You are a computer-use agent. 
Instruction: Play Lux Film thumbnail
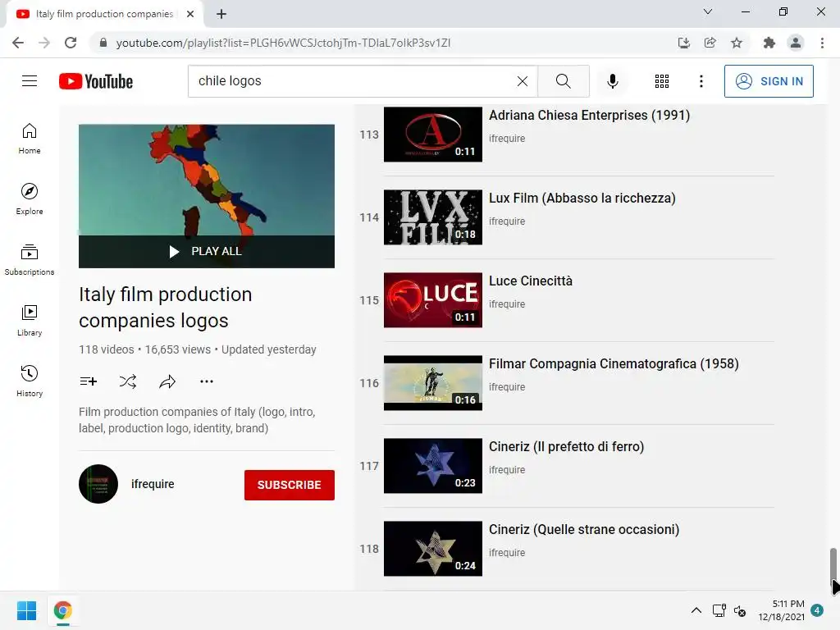tap(433, 217)
